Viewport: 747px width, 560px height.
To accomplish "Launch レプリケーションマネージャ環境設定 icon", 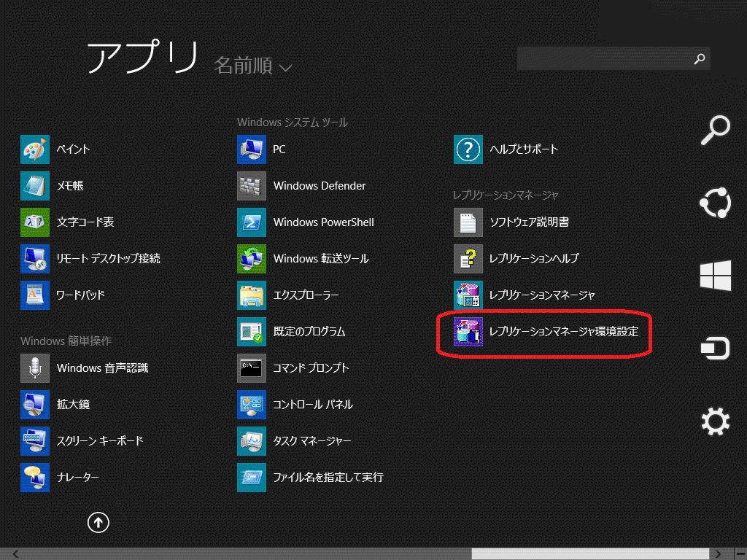I will pyautogui.click(x=468, y=332).
